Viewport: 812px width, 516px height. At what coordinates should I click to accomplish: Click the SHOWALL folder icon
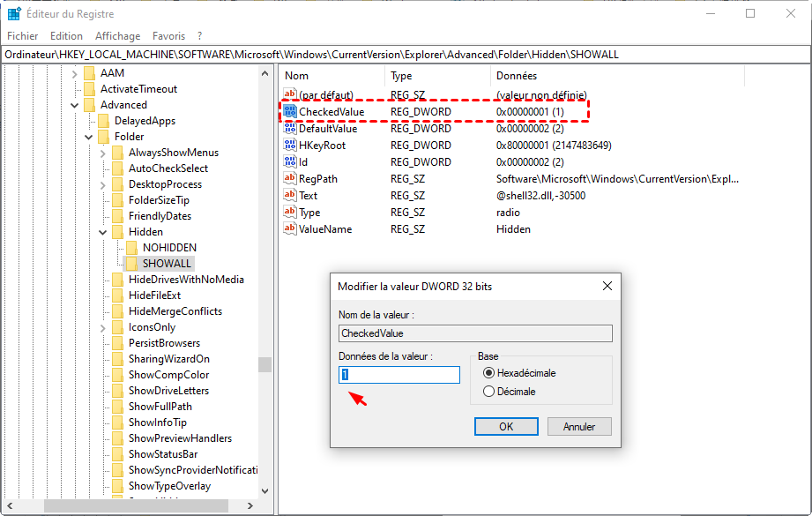pyautogui.click(x=132, y=264)
